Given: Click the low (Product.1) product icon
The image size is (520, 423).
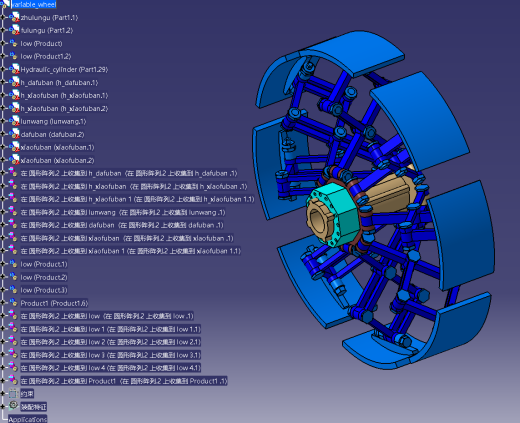Looking at the screenshot, I should coord(13,264).
